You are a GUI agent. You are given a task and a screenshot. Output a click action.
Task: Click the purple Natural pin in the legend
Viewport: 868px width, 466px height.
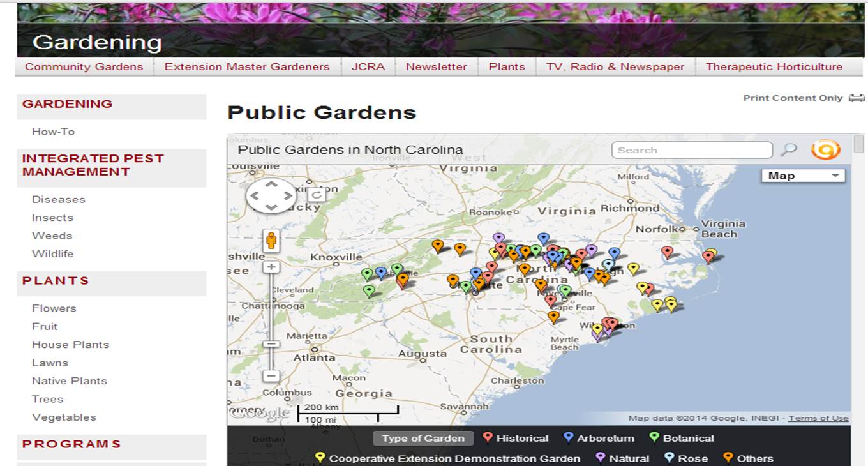(x=600, y=458)
